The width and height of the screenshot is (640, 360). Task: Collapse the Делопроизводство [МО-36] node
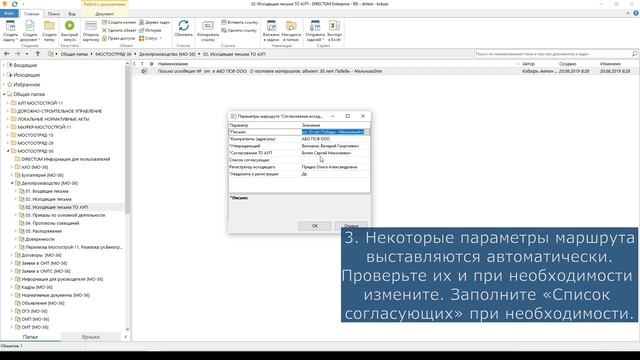click(12, 183)
